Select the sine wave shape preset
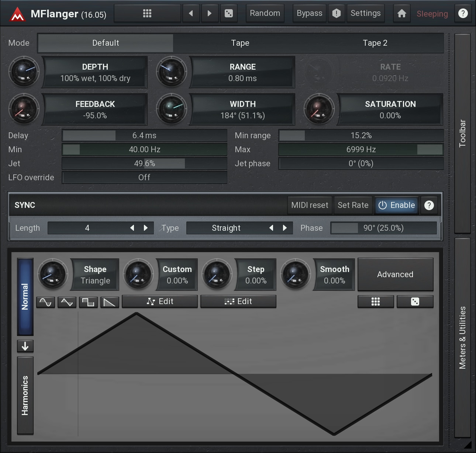The height and width of the screenshot is (453, 476). [x=46, y=303]
